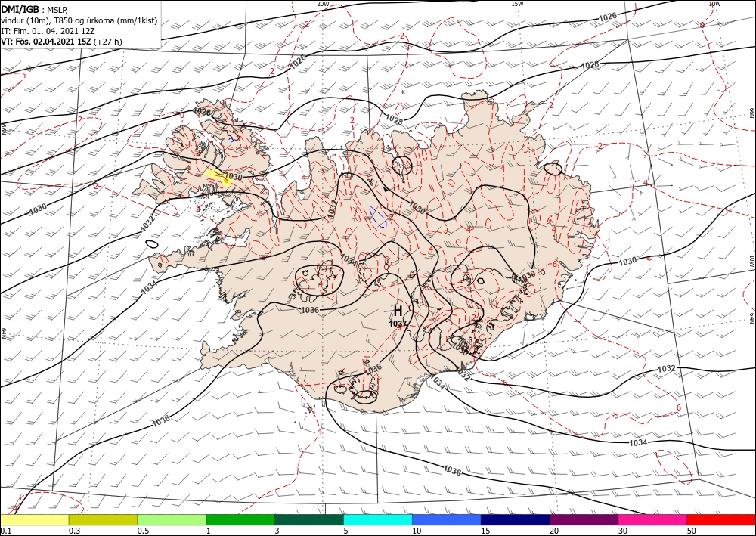Screen dimensions: 756x536
Task: Pick the pink 30–50 legend swatch
Action: [652, 519]
